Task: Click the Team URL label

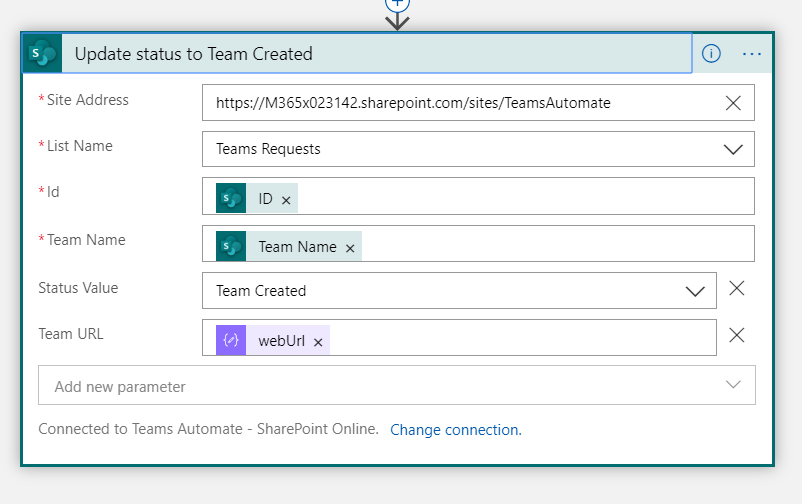Action: point(71,334)
